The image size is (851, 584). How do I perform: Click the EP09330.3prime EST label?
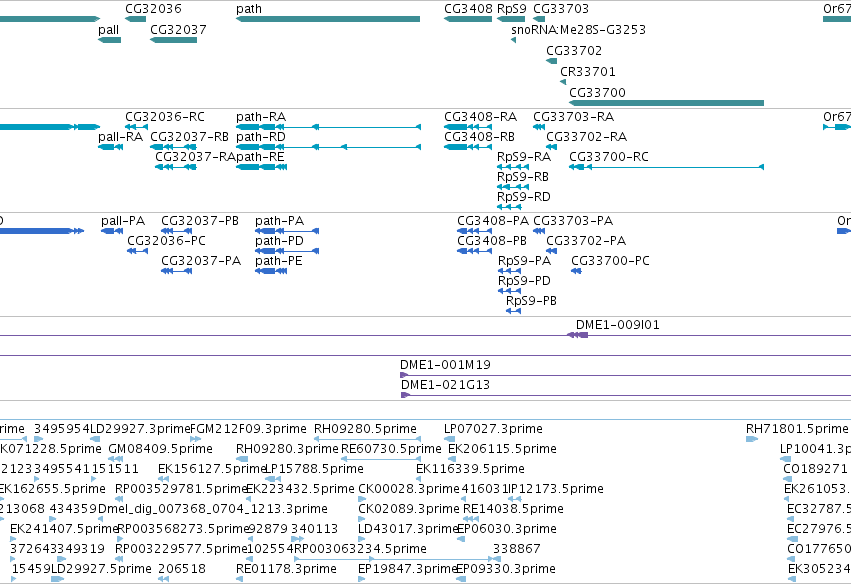point(506,569)
